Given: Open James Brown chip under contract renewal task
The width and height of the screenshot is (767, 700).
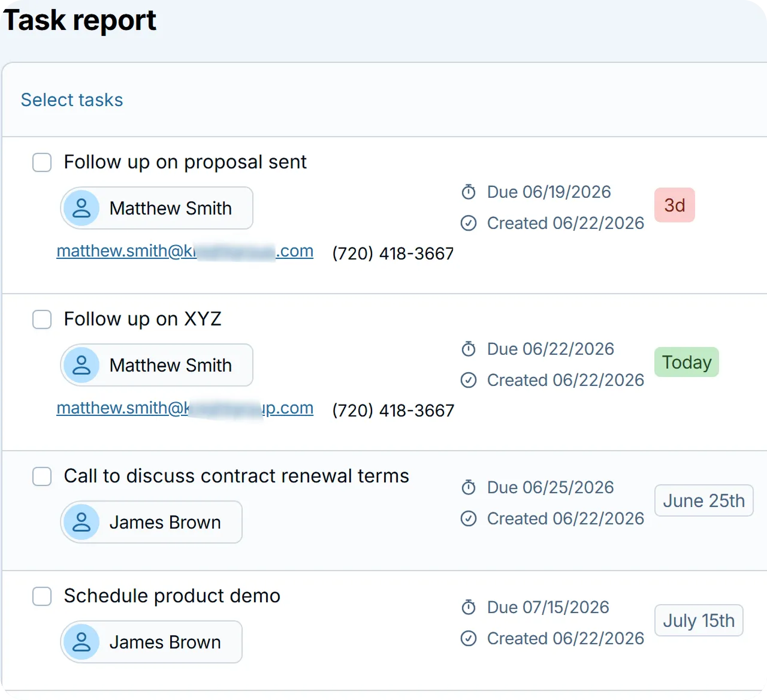Looking at the screenshot, I should click(152, 522).
